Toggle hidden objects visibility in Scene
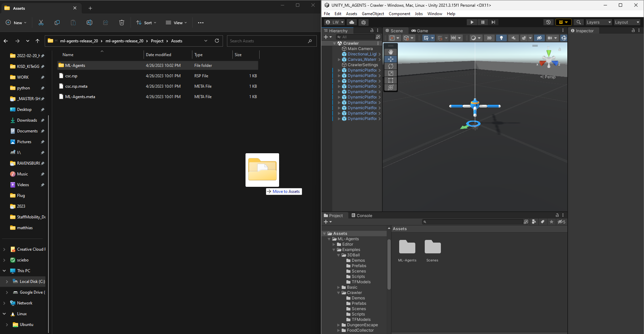 539,38
